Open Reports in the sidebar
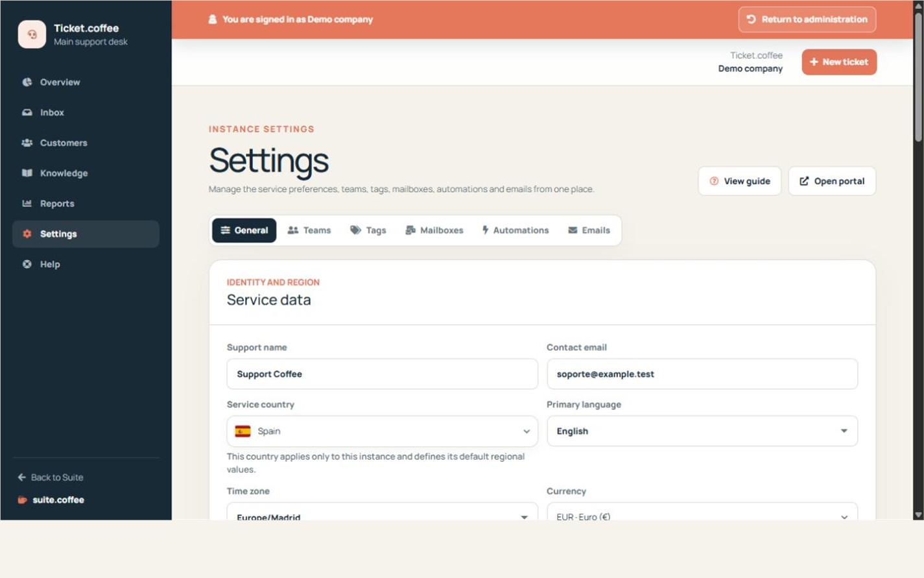Screen dimensions: 924x578 click(86, 204)
